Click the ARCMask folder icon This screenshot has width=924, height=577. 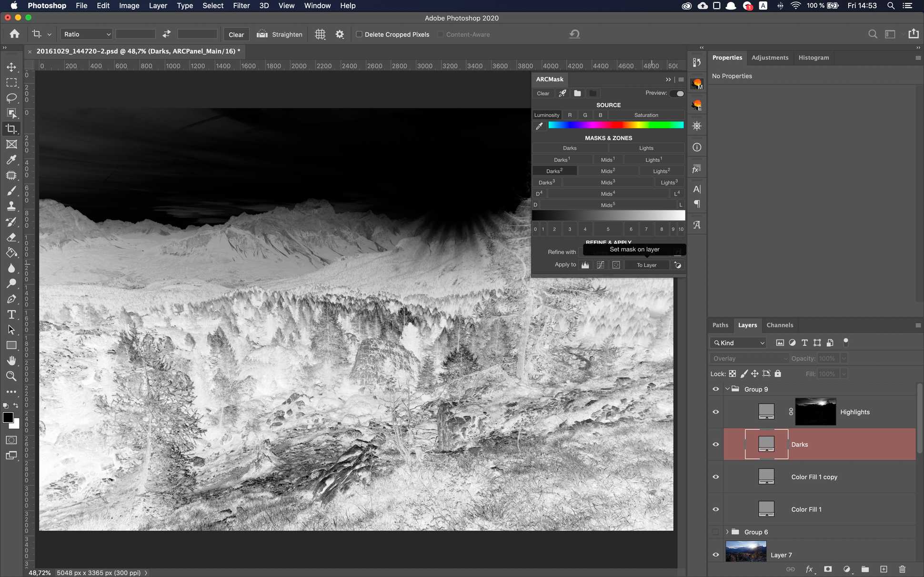(577, 93)
